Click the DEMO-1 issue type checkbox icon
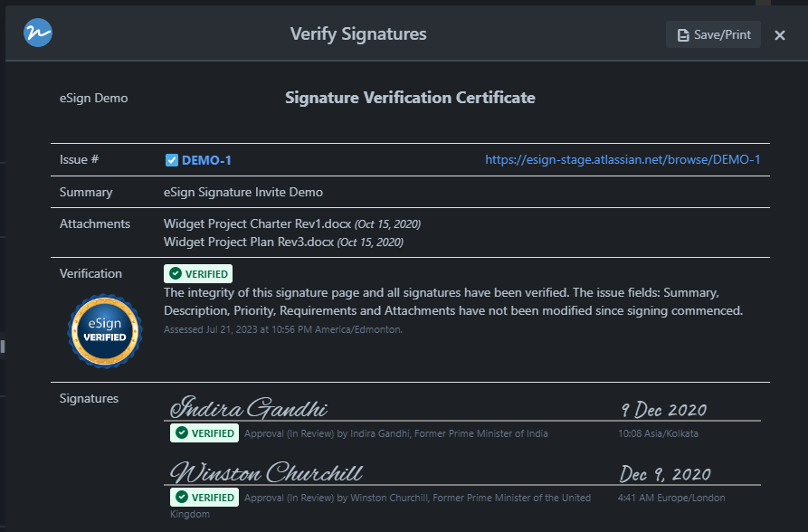 pos(171,160)
